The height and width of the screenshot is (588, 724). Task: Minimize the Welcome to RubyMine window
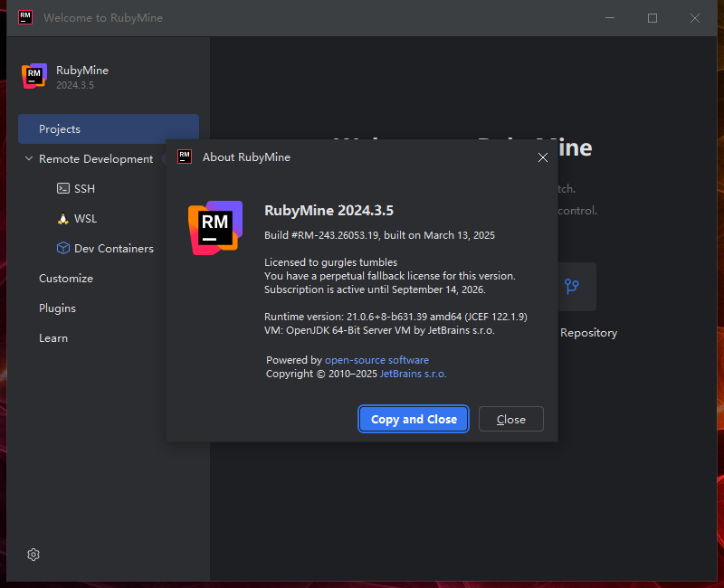click(610, 18)
